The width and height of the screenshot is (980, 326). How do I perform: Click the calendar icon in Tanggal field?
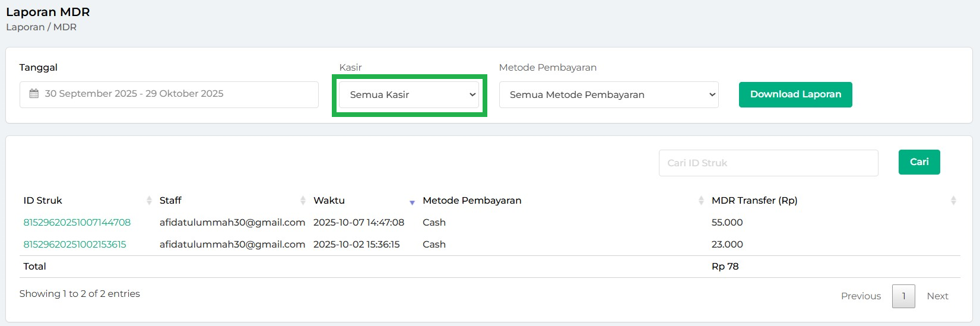point(34,94)
